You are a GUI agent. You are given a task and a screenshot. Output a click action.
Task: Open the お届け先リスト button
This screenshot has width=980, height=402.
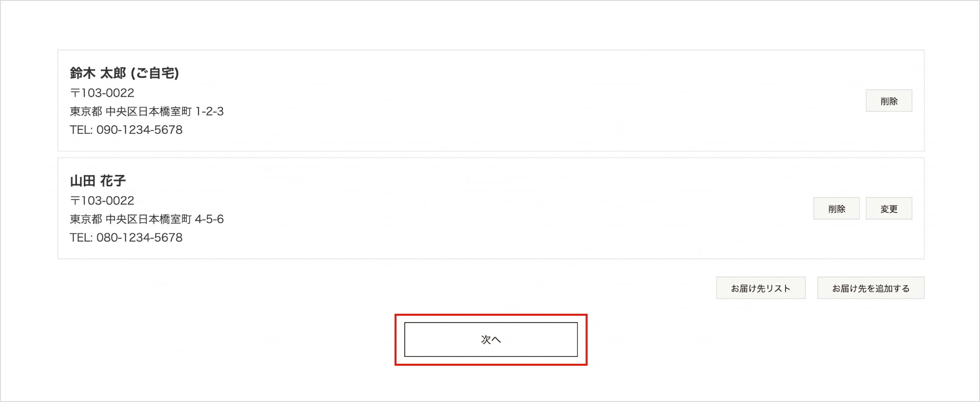click(760, 288)
